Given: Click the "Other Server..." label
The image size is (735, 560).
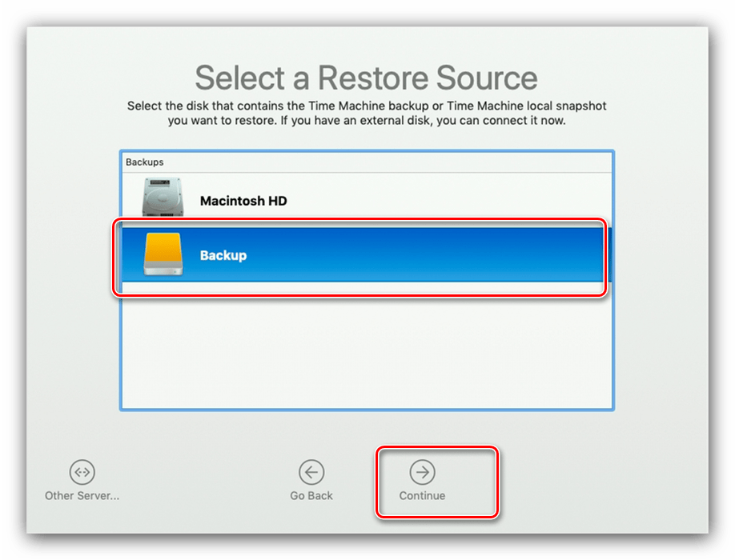Looking at the screenshot, I should (x=82, y=495).
